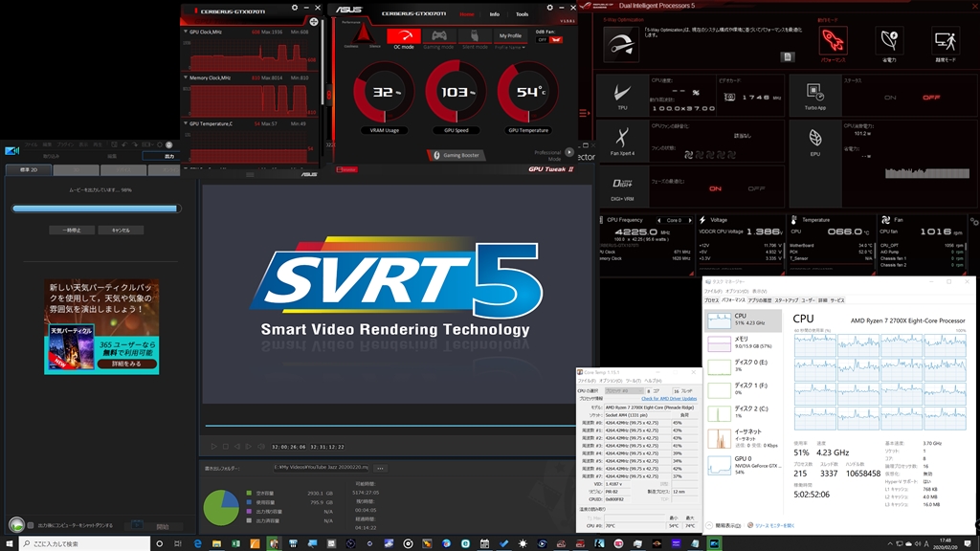980x551 pixels.
Task: Open Resource Monitor link in Task Manager
Action: [x=773, y=525]
